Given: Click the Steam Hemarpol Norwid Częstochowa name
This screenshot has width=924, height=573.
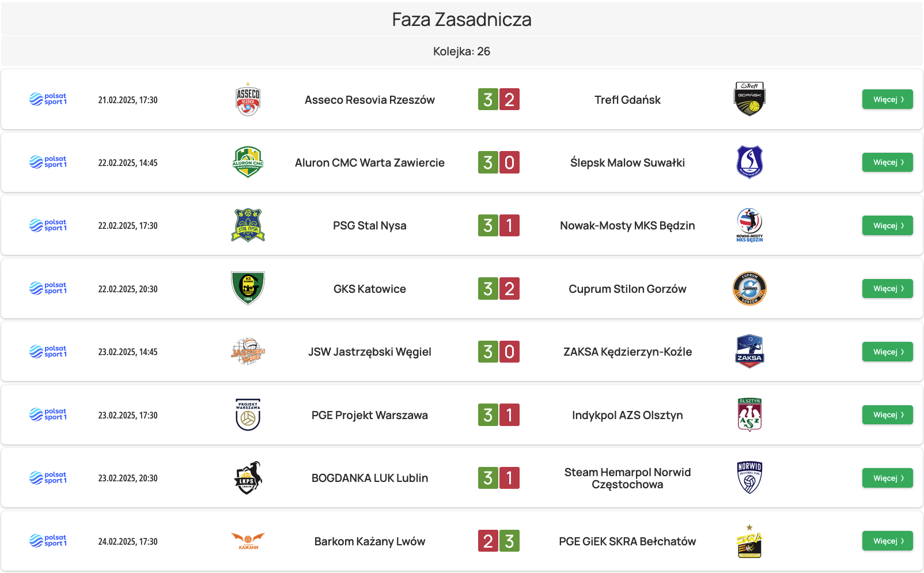Looking at the screenshot, I should pyautogui.click(x=627, y=478).
